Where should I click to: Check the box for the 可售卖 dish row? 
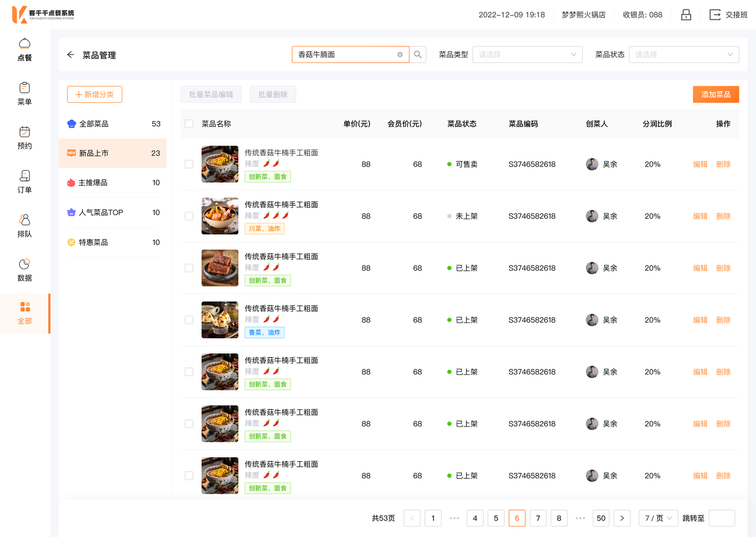point(189,164)
